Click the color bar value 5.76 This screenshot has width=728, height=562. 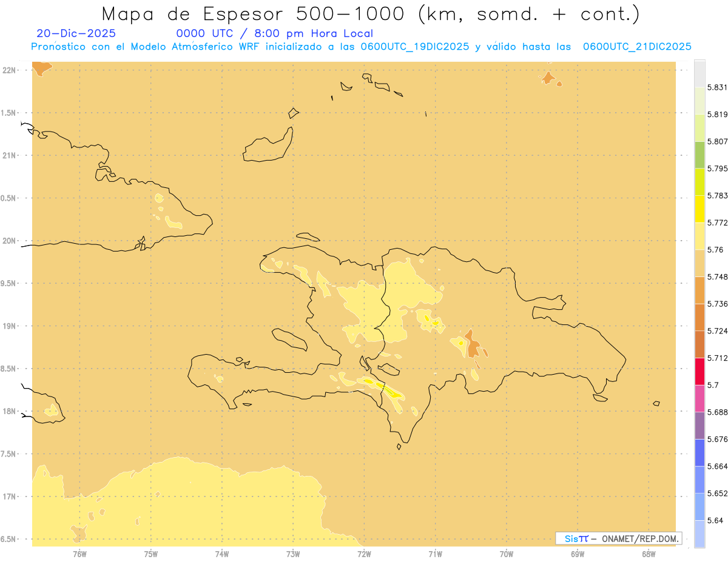[715, 250]
